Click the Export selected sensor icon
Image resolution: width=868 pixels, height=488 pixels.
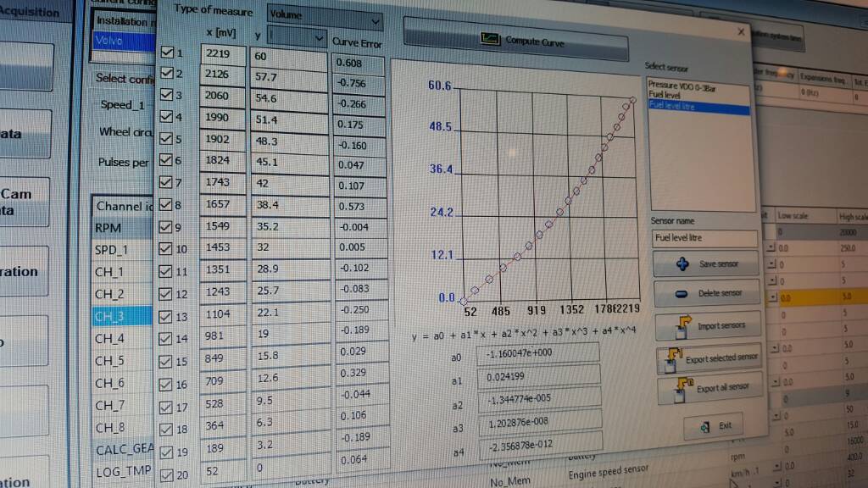pyautogui.click(x=674, y=359)
